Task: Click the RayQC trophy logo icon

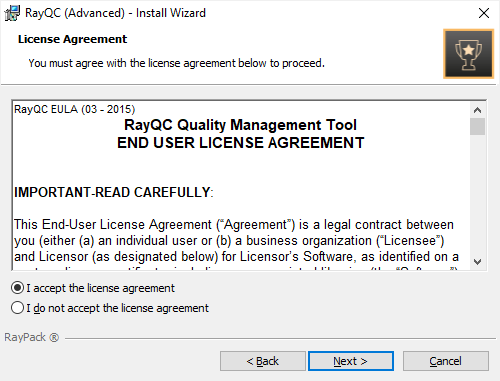Action: click(x=468, y=54)
